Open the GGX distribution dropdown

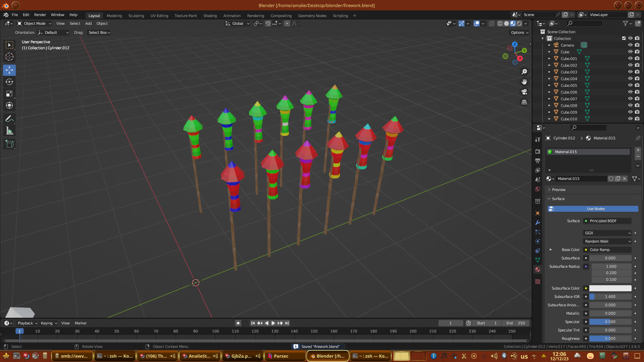(x=607, y=233)
